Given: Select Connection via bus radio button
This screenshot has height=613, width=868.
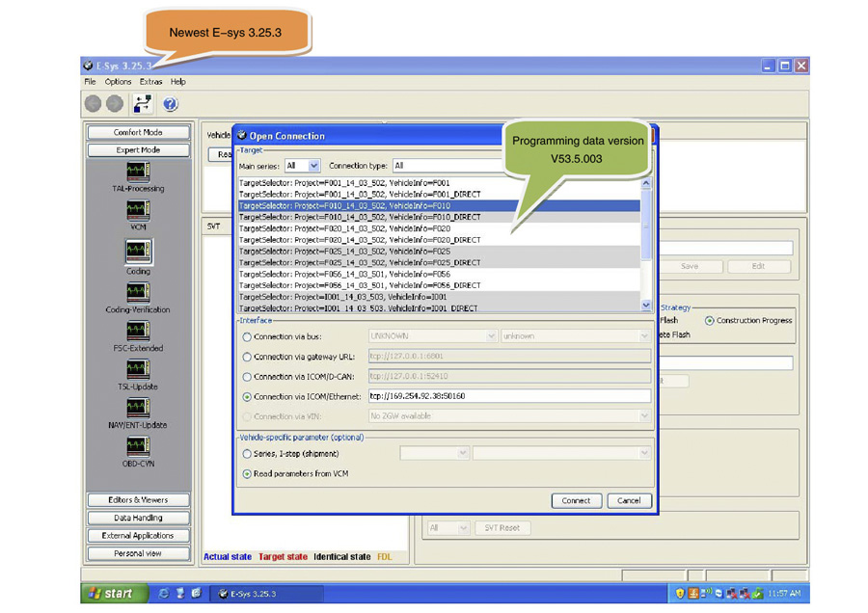Looking at the screenshot, I should point(248,337).
